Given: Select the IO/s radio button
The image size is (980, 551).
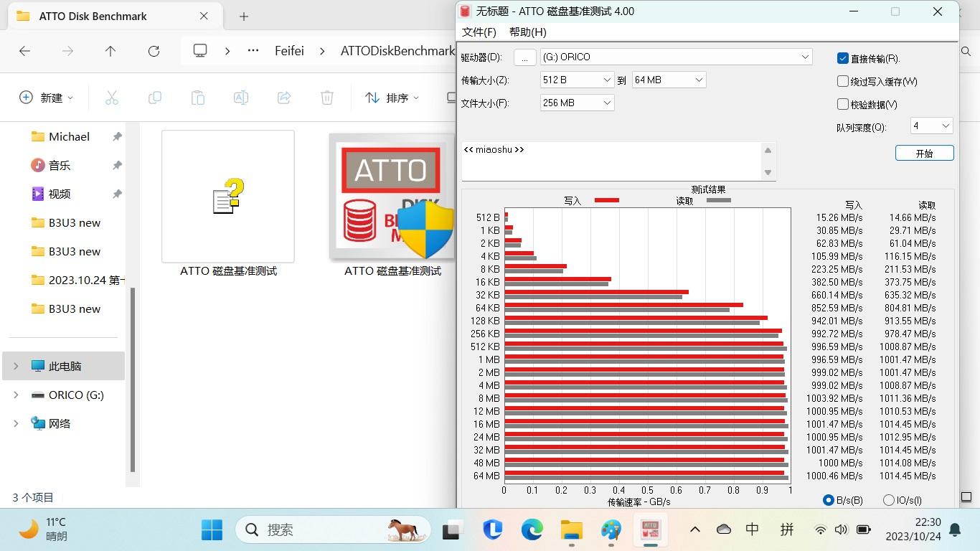Looking at the screenshot, I should [889, 500].
